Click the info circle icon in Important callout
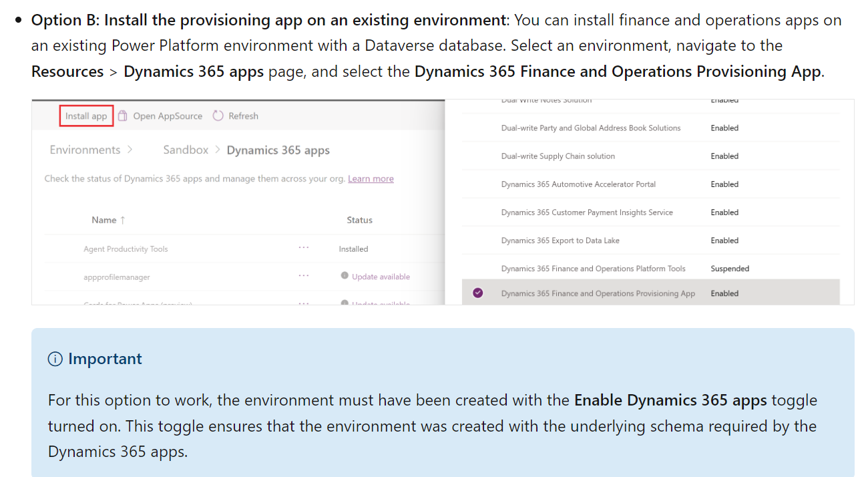The height and width of the screenshot is (477, 868). (x=54, y=359)
